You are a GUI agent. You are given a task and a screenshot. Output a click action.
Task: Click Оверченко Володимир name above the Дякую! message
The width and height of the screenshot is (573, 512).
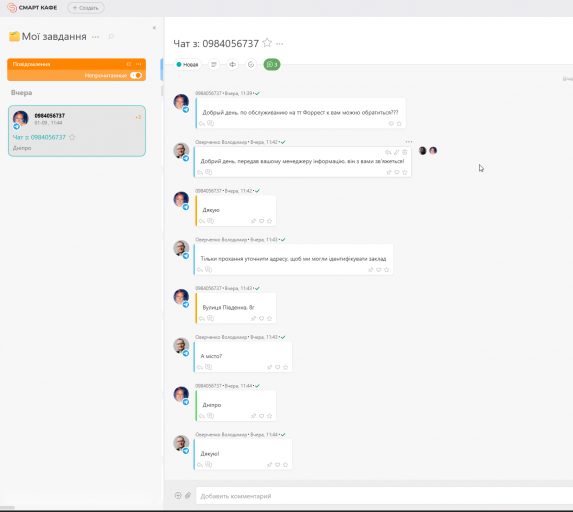coord(221,435)
